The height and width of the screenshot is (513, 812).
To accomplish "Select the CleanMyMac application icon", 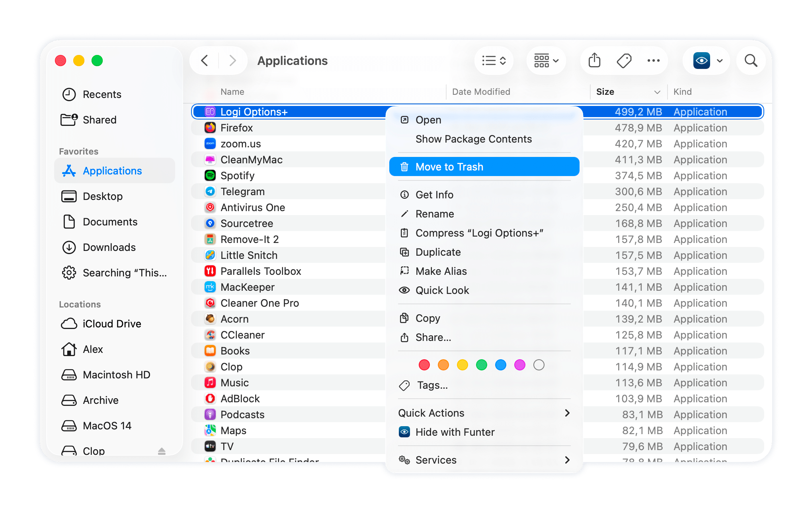I will 210,159.
